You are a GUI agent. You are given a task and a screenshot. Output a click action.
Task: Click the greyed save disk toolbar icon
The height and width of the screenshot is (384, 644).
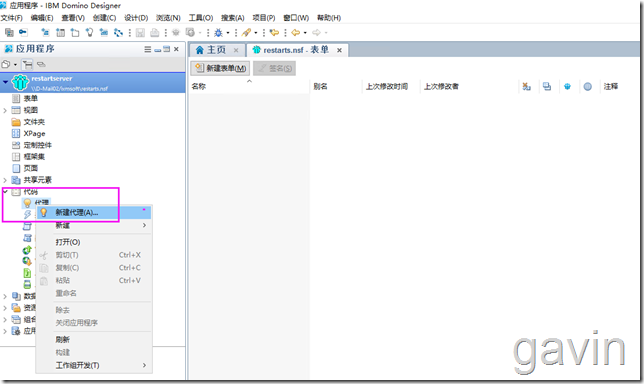[x=140, y=32]
